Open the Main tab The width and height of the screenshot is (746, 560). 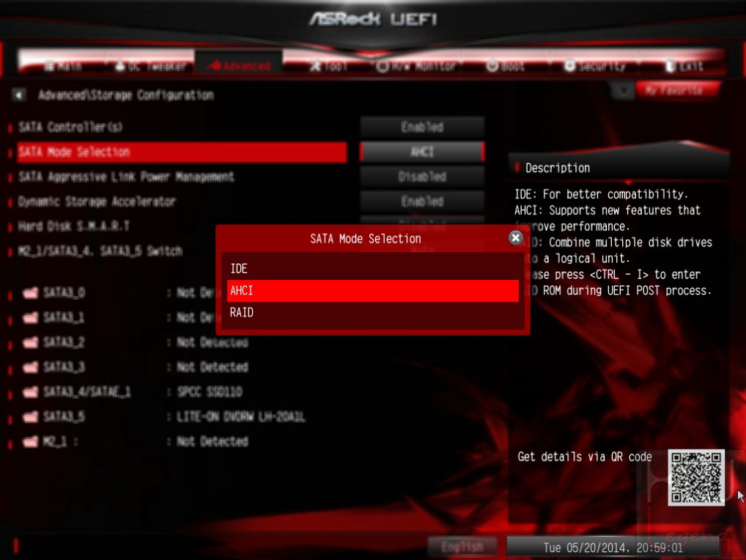(63, 66)
